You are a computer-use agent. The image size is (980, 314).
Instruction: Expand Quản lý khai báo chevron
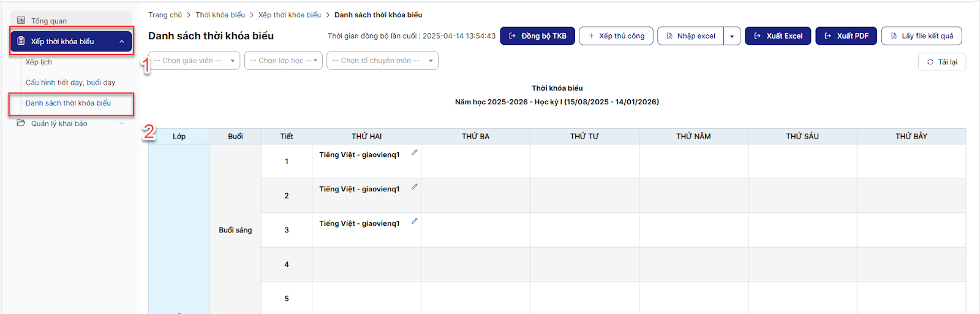click(x=121, y=123)
